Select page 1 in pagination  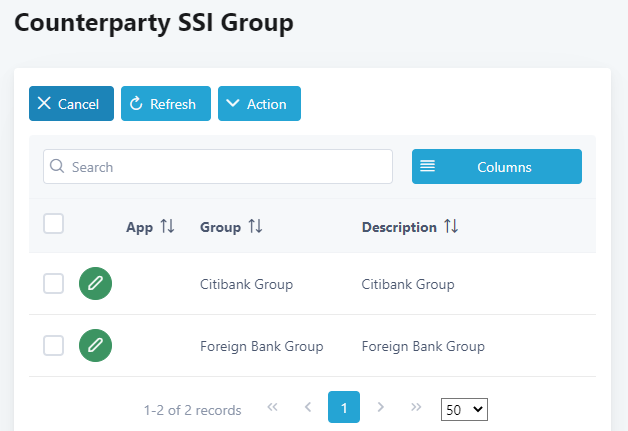pos(344,408)
